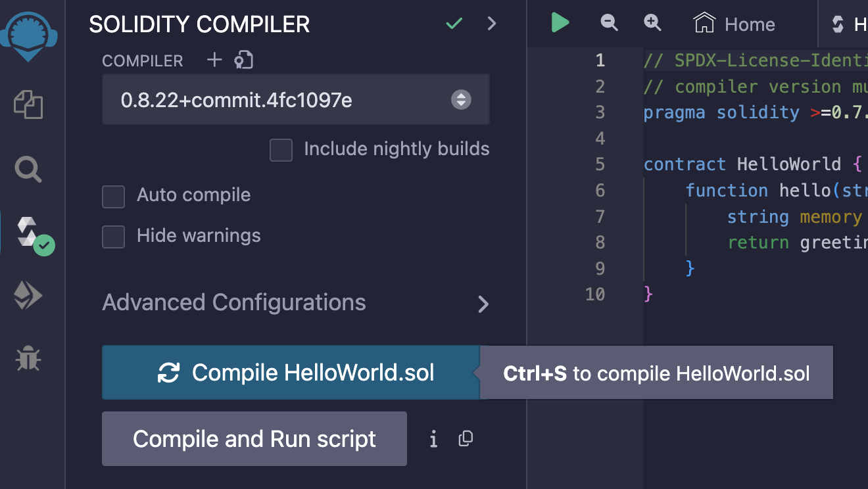Open the Debugger panel
Viewport: 868px width, 489px height.
[x=28, y=358]
